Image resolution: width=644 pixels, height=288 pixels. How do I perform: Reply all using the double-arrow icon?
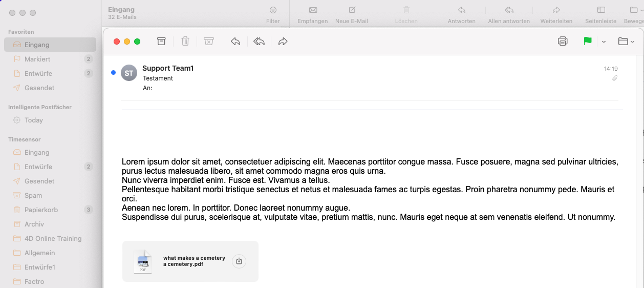point(259,42)
